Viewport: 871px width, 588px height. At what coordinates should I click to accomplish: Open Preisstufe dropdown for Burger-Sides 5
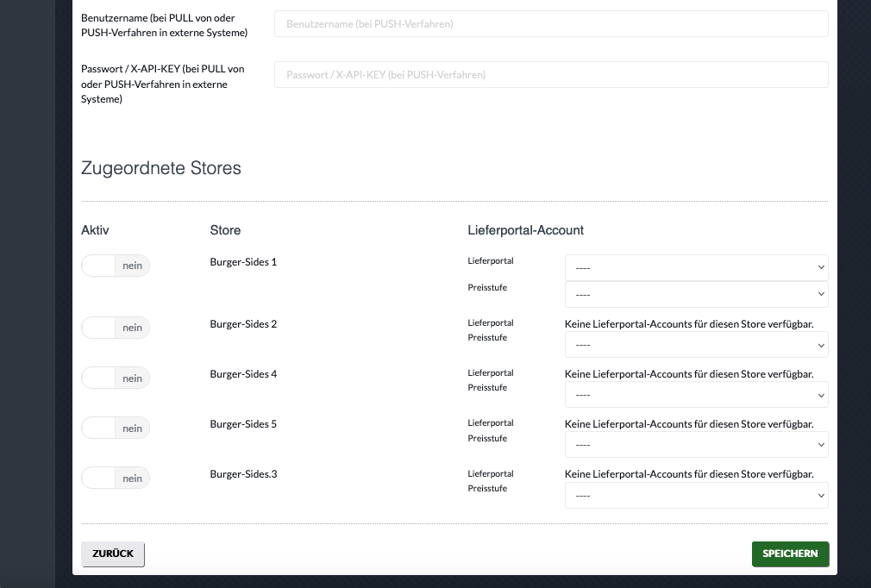696,445
